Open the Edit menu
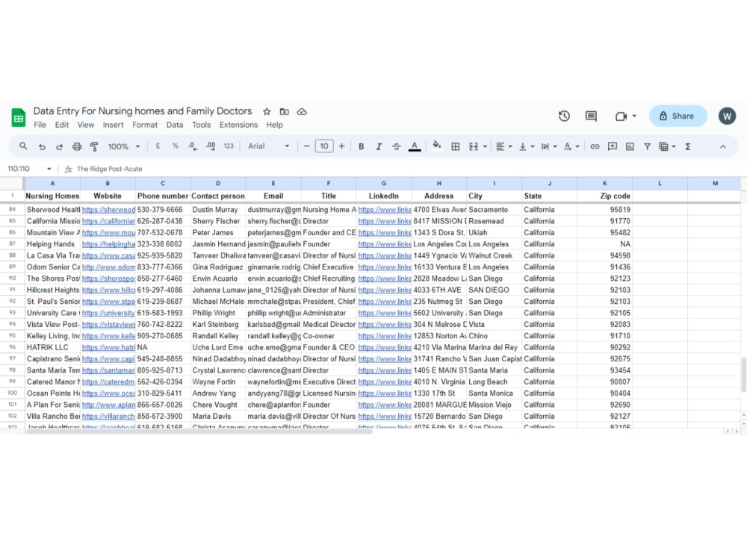The width and height of the screenshot is (747, 560). [x=62, y=125]
